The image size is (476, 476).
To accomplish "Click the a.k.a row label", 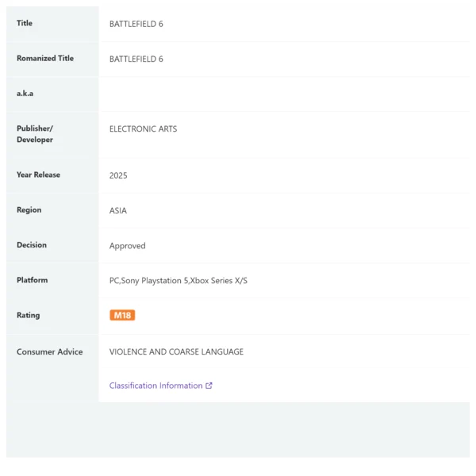I will click(x=25, y=94).
